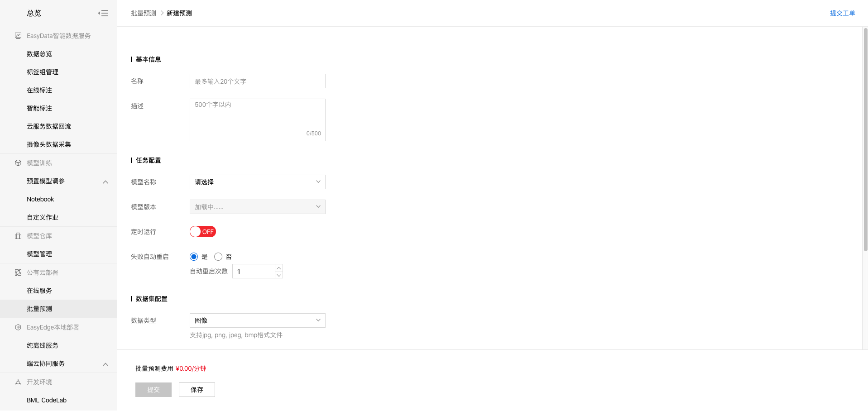Screen dimensions: 868x411
Task: Click the EasyData智能数据服务 section icon
Action: click(x=18, y=36)
